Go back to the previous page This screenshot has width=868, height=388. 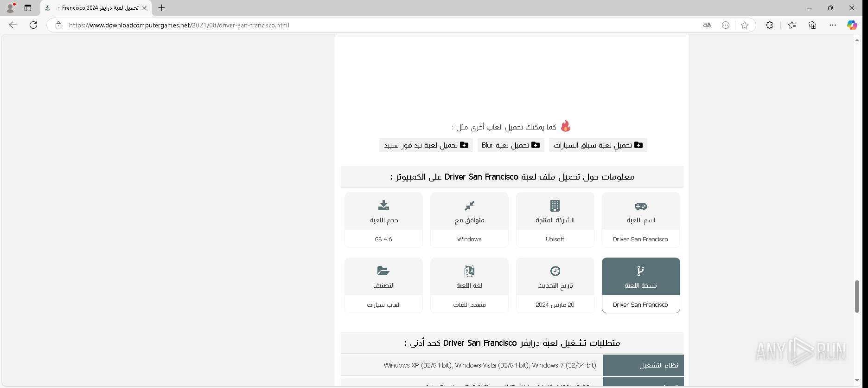(13, 25)
